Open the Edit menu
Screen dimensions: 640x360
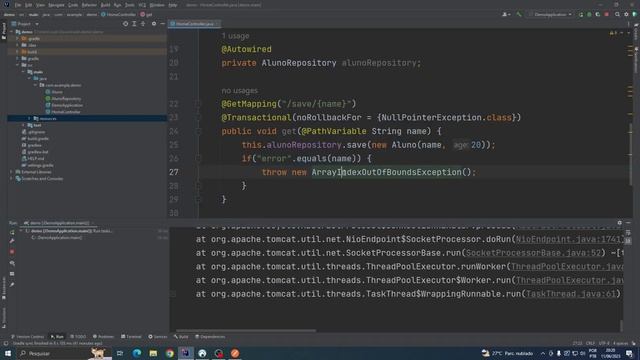[x=28, y=5]
